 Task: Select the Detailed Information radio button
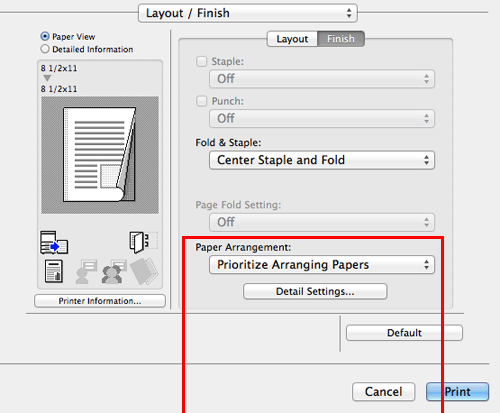point(45,49)
